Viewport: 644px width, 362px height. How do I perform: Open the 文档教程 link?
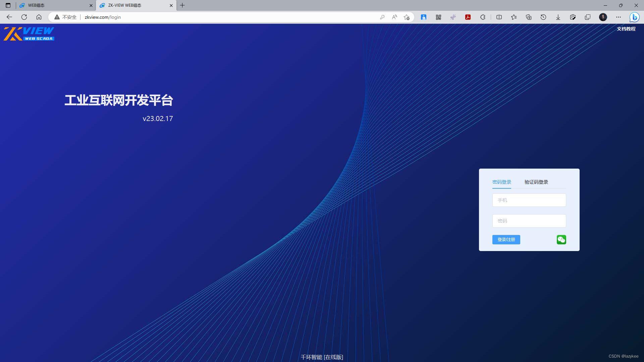pos(626,29)
